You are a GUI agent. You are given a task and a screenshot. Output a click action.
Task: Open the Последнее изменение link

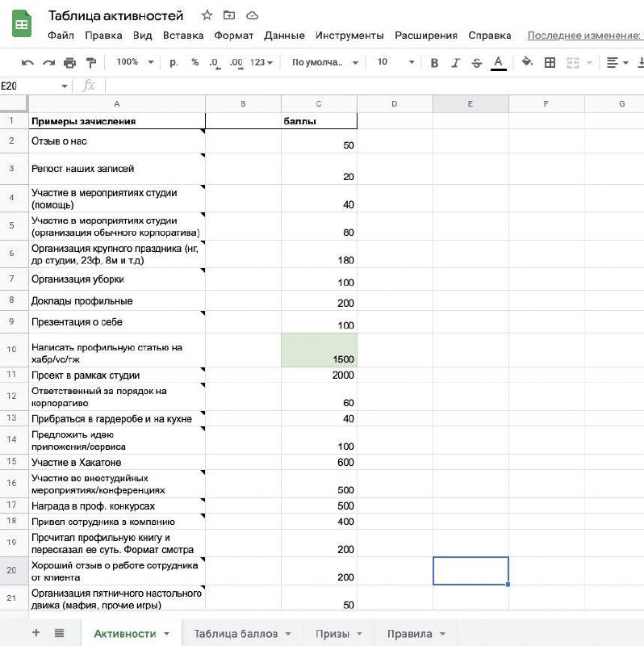point(584,36)
